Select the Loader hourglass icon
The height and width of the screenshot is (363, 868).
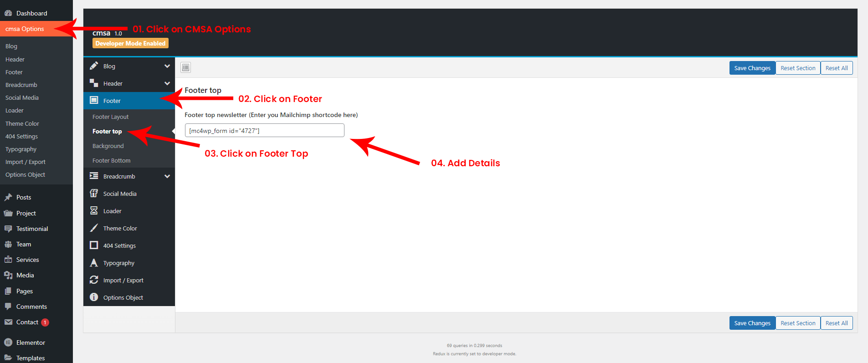(94, 211)
